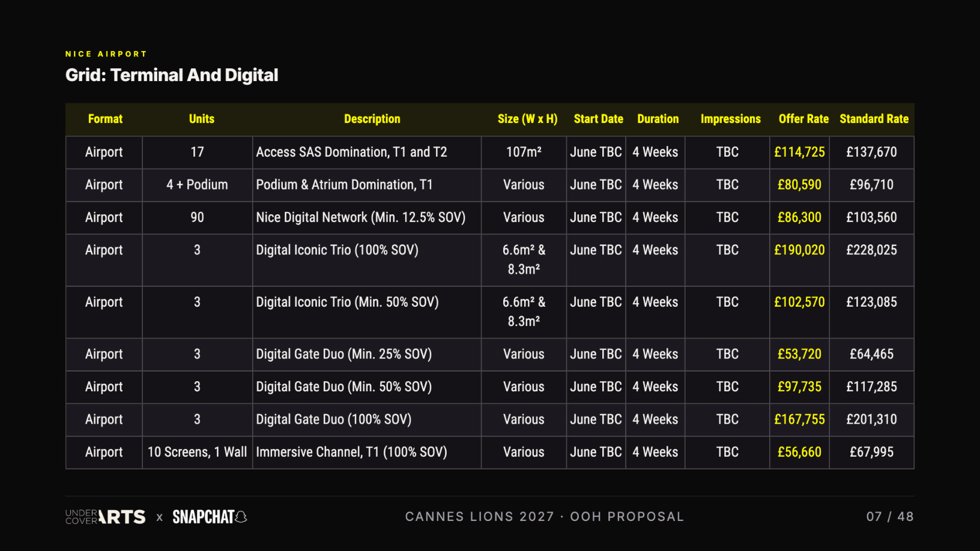Click the units value '90'
Image resolution: width=980 pixels, height=551 pixels.
tap(197, 217)
